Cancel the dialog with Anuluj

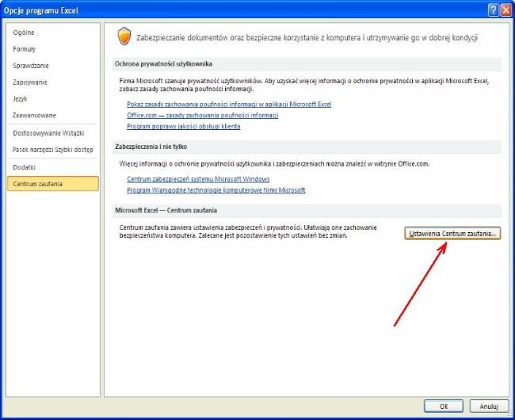click(x=489, y=407)
